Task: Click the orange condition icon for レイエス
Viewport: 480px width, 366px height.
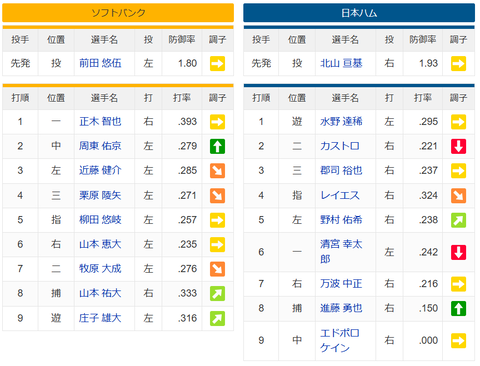Action: click(458, 195)
